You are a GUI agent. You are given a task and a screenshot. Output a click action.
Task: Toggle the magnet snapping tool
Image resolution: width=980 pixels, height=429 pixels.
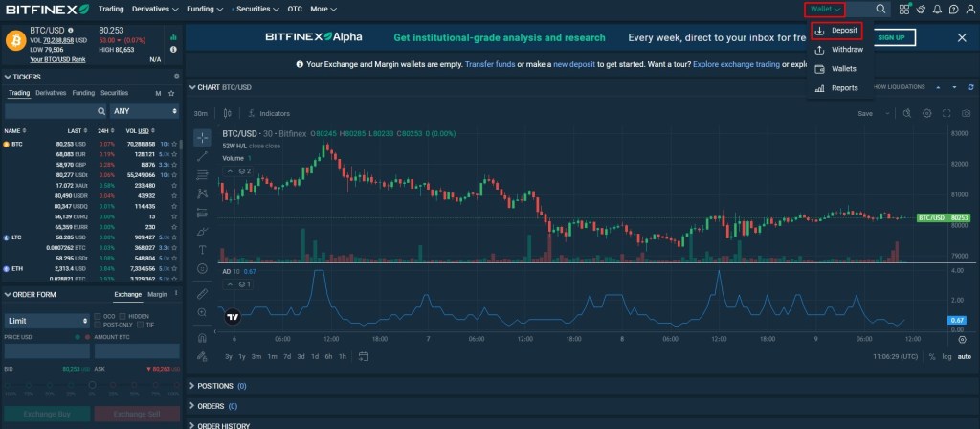click(x=202, y=338)
